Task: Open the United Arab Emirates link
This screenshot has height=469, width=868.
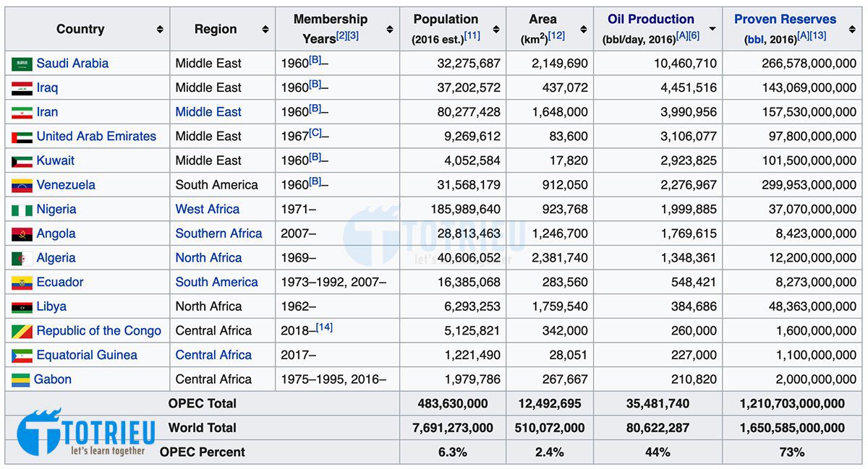Action: (96, 137)
